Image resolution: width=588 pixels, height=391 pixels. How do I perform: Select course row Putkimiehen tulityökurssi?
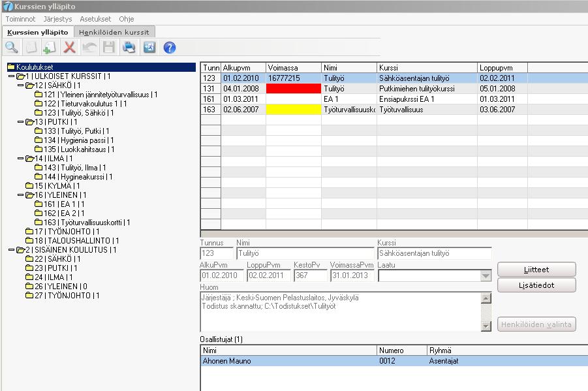coord(394,89)
